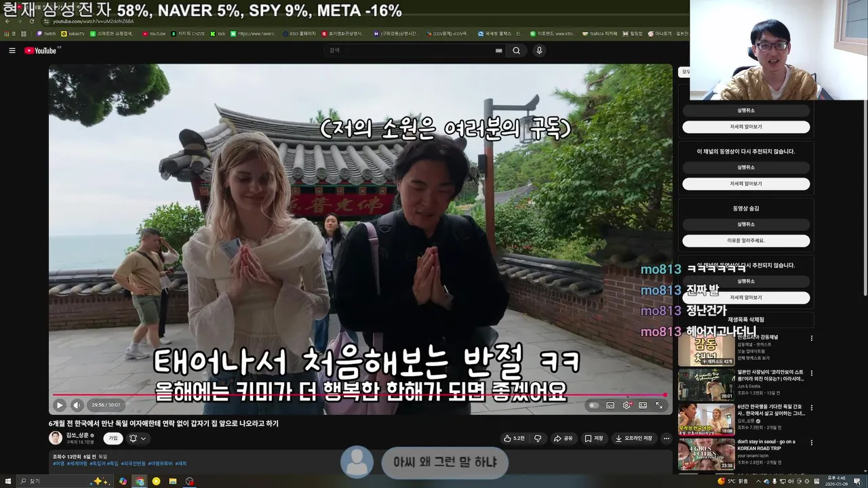The image size is (868, 488).
Task: Open the kakaoTV bookmark
Action: coord(73,33)
